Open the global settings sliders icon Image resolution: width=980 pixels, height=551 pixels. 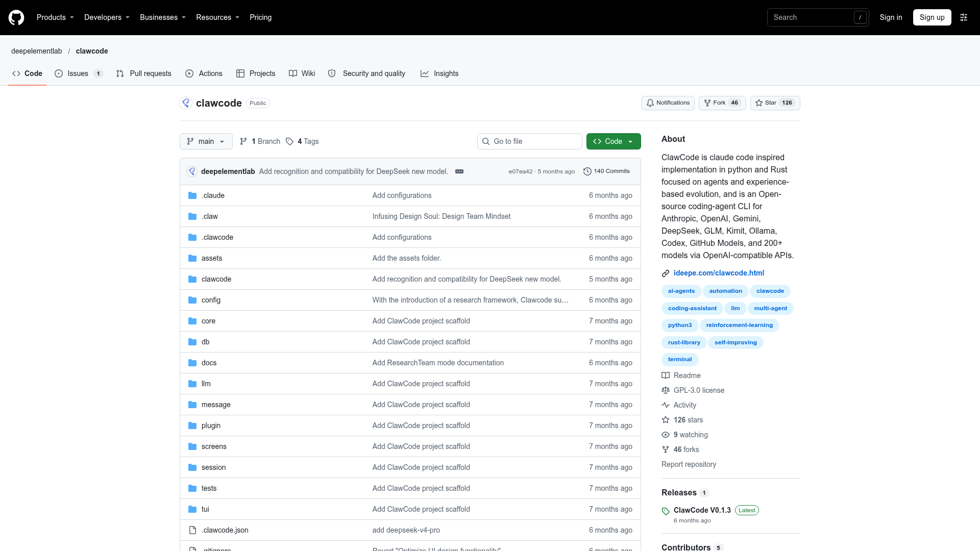click(964, 17)
